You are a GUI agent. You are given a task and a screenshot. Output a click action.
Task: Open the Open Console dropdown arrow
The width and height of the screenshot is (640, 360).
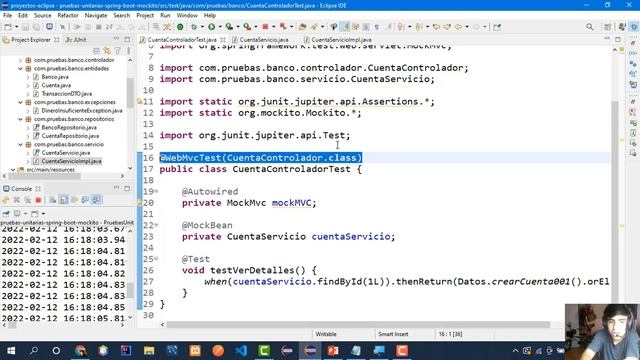pyautogui.click(x=43, y=213)
